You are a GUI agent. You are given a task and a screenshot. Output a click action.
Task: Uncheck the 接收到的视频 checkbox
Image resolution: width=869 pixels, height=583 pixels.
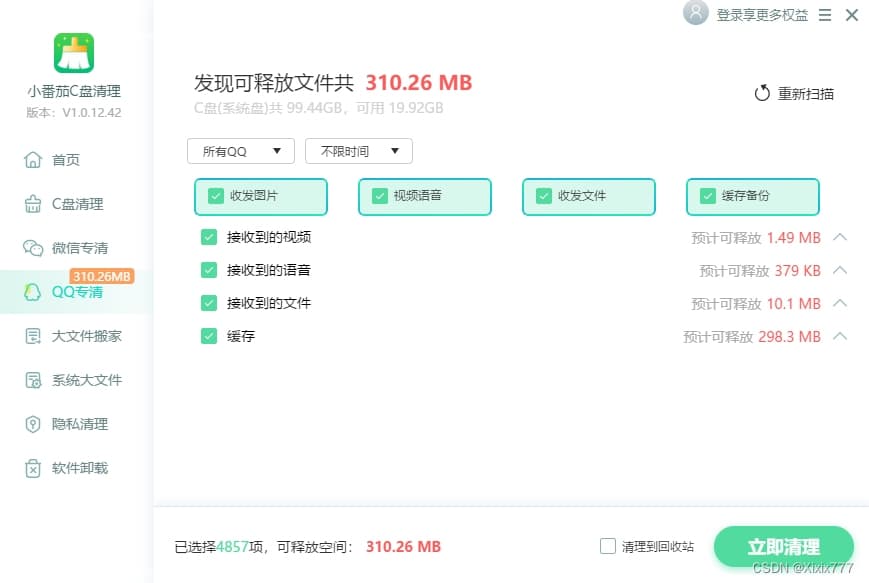(x=209, y=237)
